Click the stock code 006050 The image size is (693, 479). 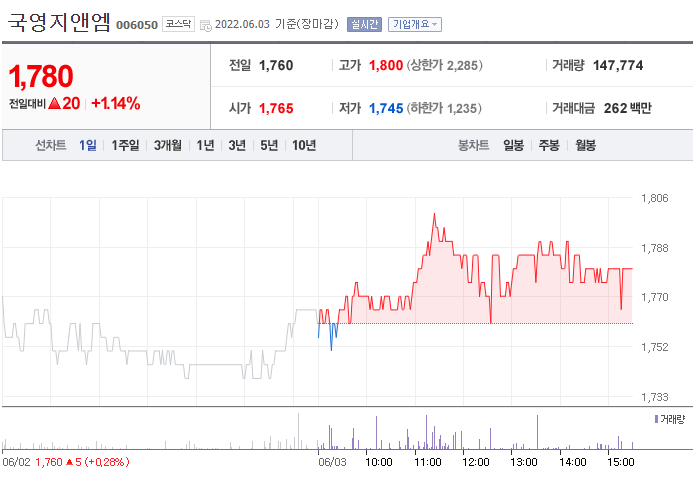pyautogui.click(x=137, y=25)
